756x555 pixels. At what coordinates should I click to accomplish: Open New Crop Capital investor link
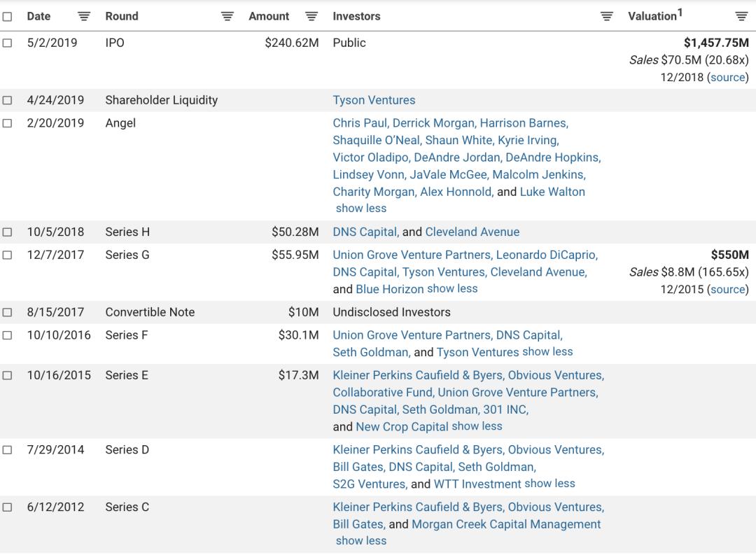click(x=402, y=427)
